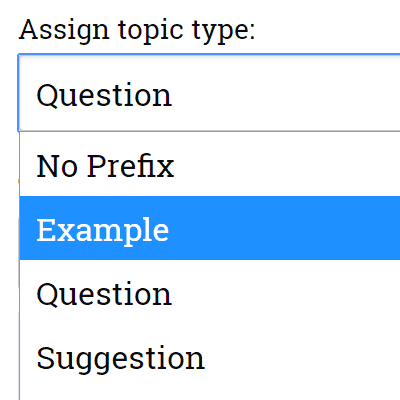Click the blue highlighted Example row

[210, 228]
